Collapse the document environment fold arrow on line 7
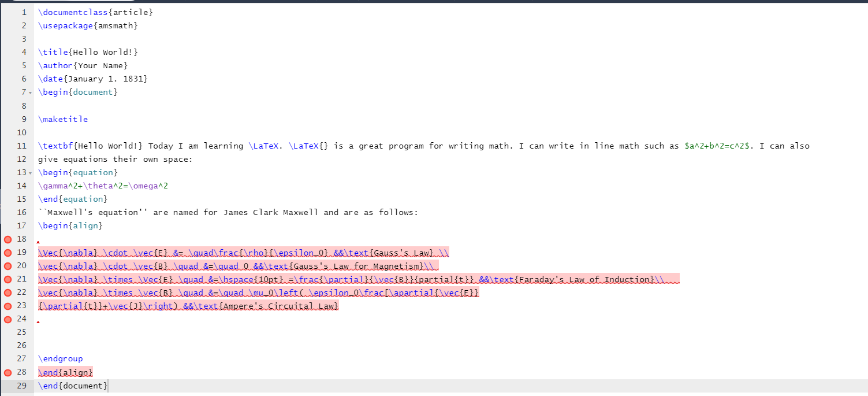 pyautogui.click(x=30, y=92)
